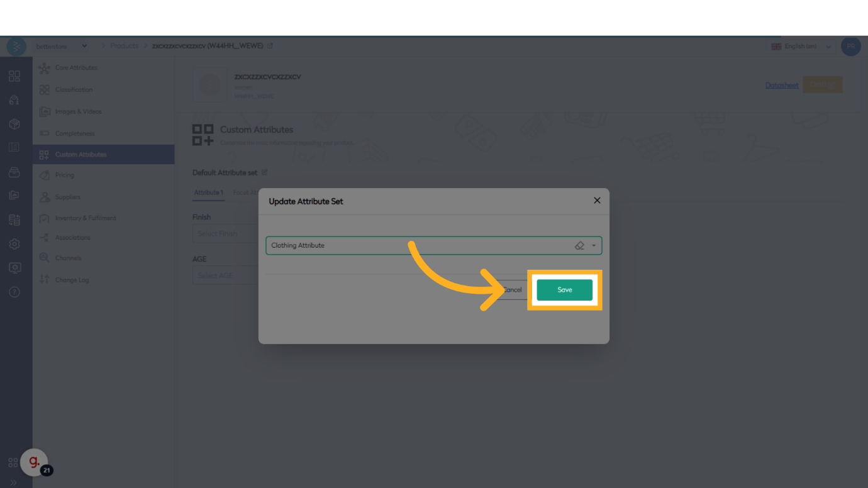
Task: Expand the left rail with double chevron
Action: pyautogui.click(x=13, y=482)
